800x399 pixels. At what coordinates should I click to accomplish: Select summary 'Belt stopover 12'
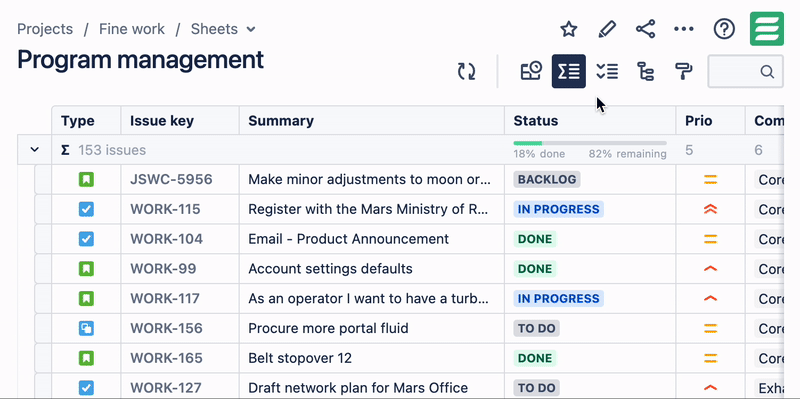[x=300, y=358]
